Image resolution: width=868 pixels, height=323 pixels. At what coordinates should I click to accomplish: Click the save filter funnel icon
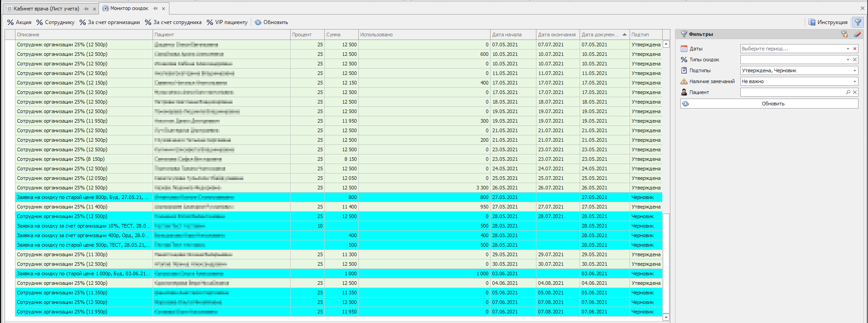point(844,34)
